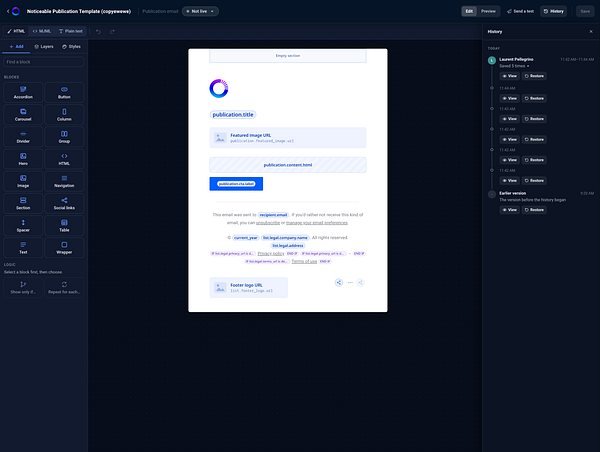Image resolution: width=600 pixels, height=452 pixels.
Task: Add a Social links block
Action: pyautogui.click(x=64, y=204)
